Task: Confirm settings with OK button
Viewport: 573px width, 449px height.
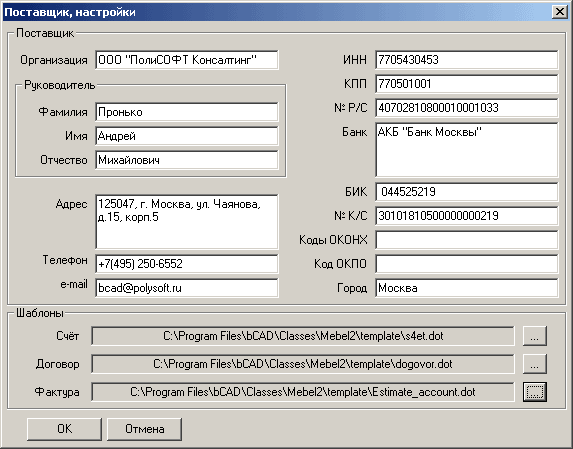Action: pos(64,429)
